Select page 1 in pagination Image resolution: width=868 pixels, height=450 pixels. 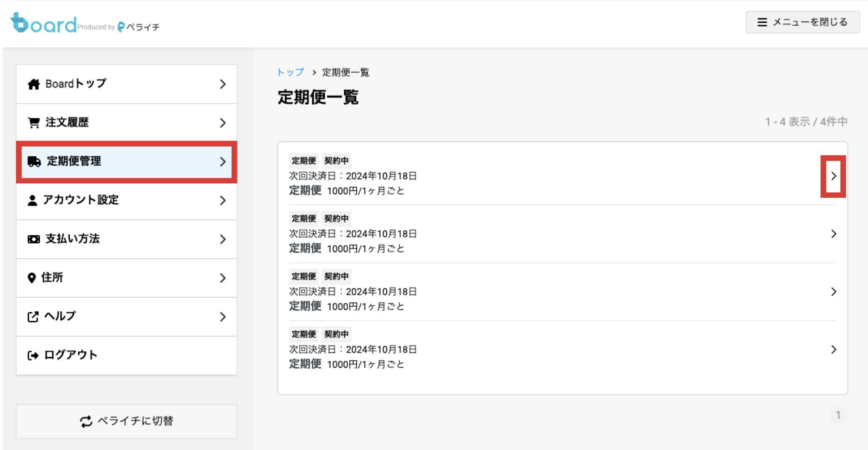point(838,415)
